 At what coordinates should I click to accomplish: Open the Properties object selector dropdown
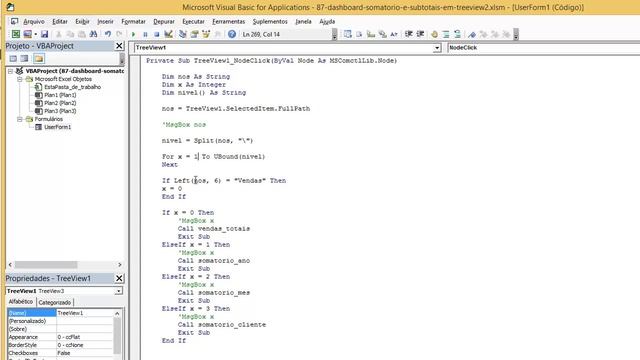point(118,291)
